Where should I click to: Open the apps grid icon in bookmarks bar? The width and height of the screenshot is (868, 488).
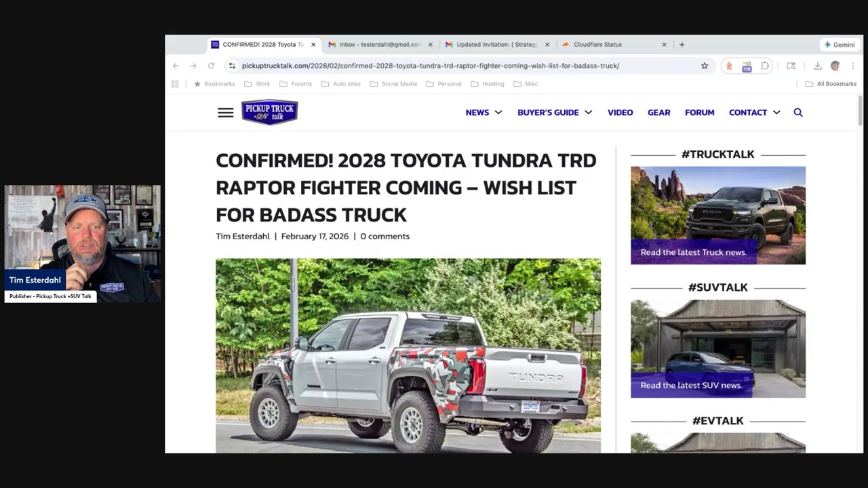175,84
